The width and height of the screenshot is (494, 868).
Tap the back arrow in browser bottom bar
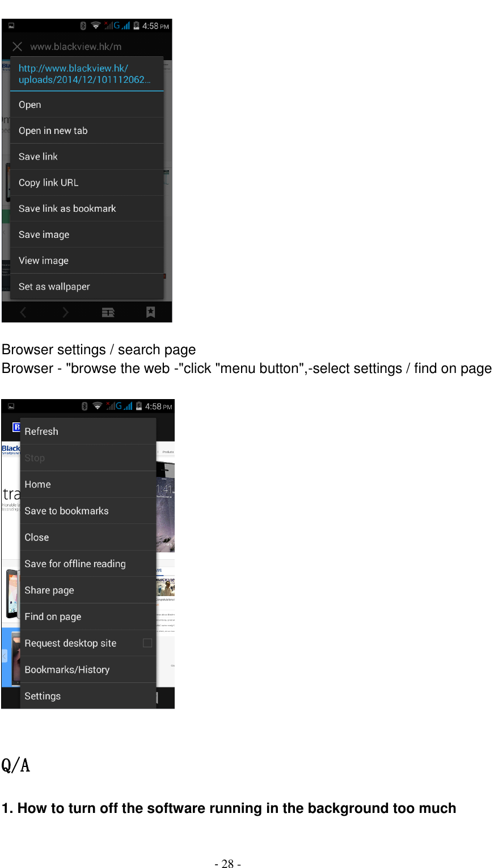[23, 312]
